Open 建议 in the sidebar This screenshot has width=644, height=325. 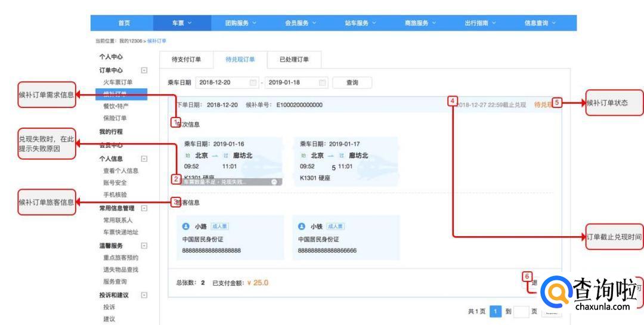point(109,319)
